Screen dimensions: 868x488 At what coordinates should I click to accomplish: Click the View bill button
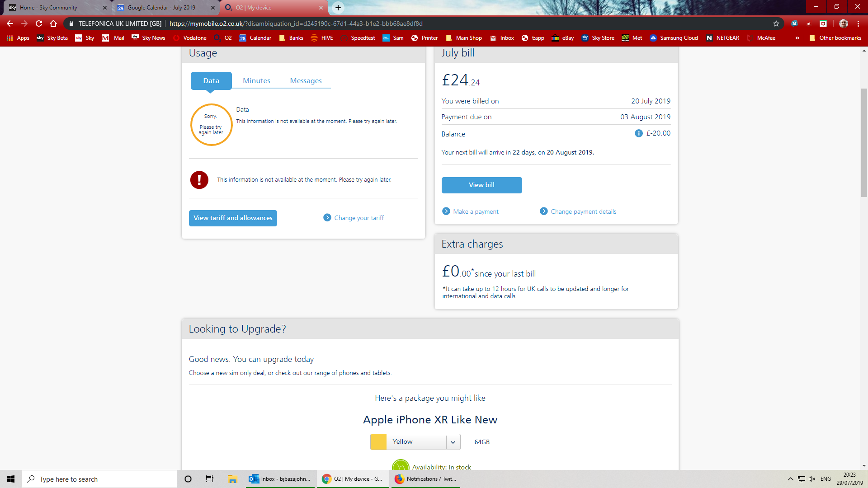pos(481,185)
